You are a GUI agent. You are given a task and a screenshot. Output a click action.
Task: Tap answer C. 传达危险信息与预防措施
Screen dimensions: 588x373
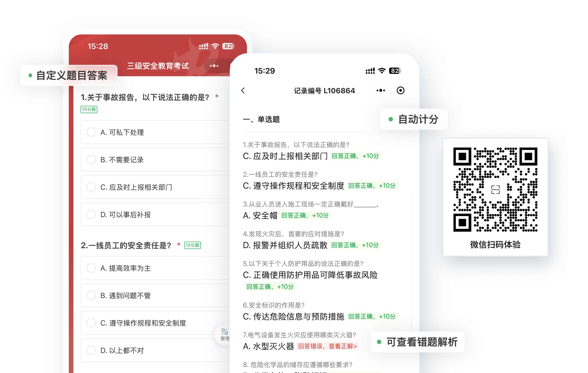pos(294,317)
